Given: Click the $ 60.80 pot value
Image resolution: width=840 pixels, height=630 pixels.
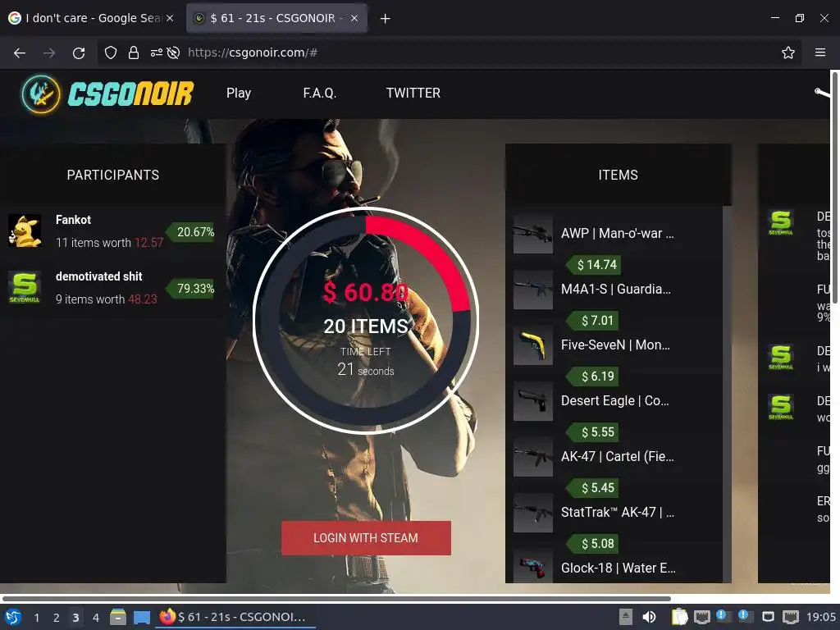Looking at the screenshot, I should (365, 292).
